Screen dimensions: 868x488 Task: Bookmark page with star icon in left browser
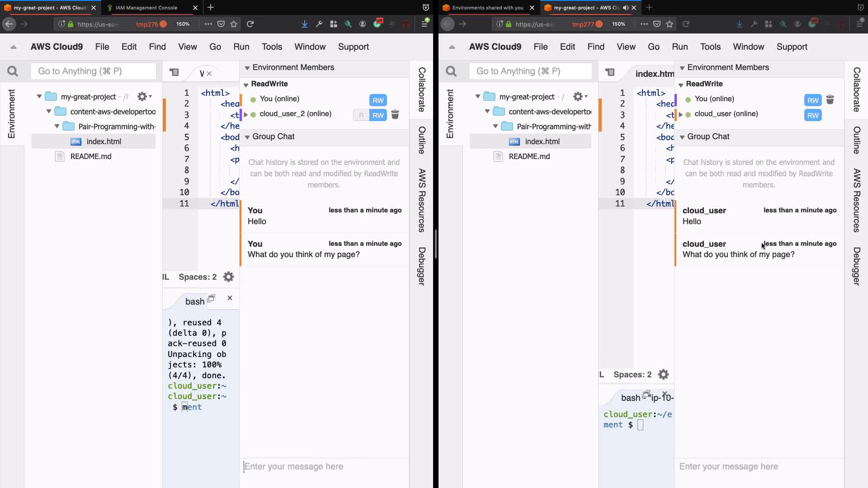coord(234,24)
